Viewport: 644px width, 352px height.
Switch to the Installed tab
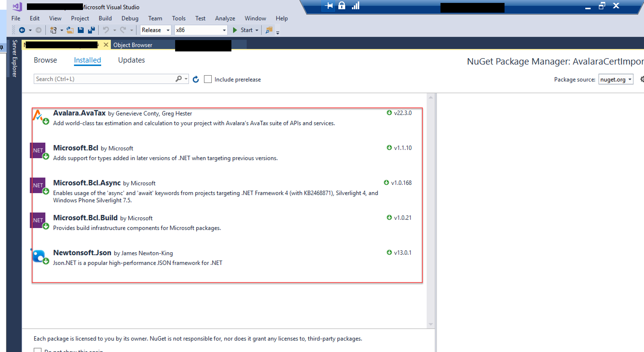(88, 60)
